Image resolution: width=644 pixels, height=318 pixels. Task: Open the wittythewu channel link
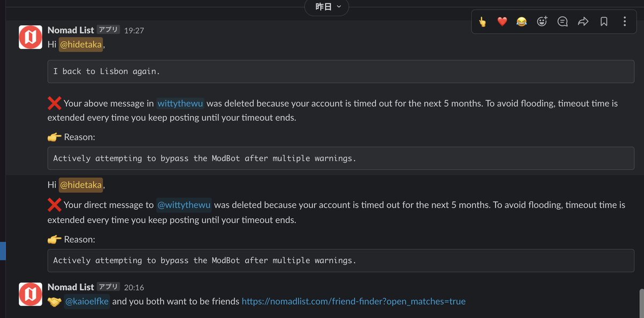(180, 103)
